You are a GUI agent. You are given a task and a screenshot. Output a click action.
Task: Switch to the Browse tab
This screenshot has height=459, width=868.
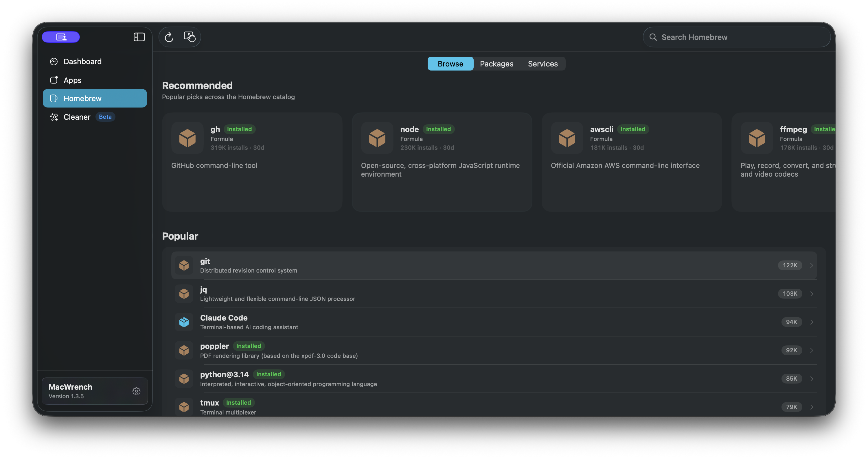pos(450,64)
